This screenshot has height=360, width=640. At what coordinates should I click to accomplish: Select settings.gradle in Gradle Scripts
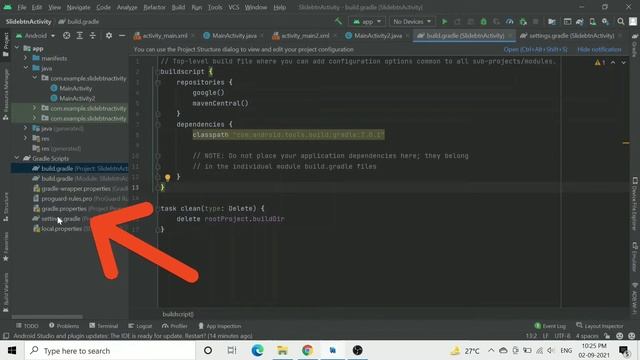pos(61,219)
